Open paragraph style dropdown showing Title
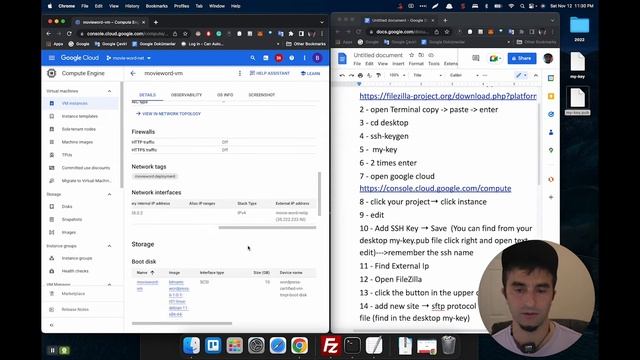 427,75
